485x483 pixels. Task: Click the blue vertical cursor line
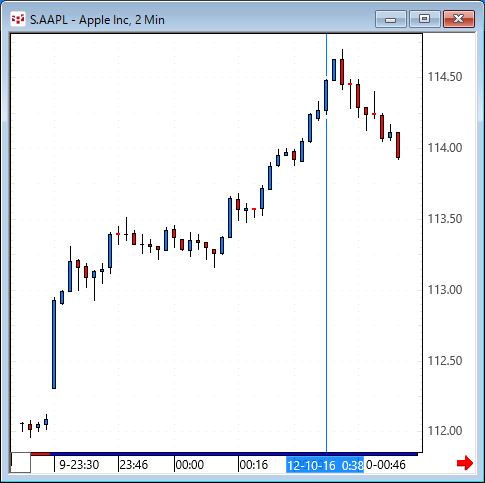[x=326, y=243]
